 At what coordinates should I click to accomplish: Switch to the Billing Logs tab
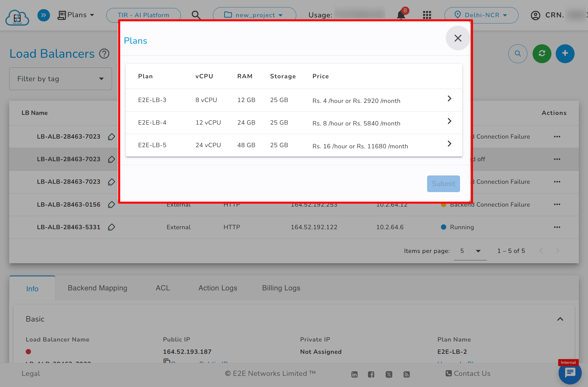(x=281, y=288)
